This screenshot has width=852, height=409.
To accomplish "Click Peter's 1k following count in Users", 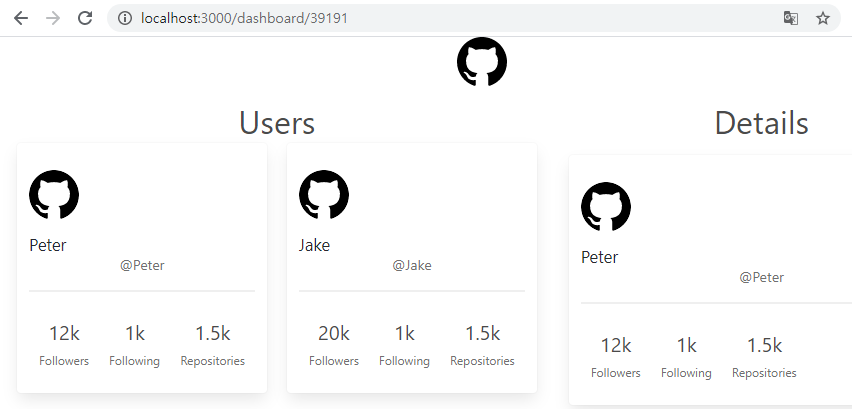I will click(135, 334).
